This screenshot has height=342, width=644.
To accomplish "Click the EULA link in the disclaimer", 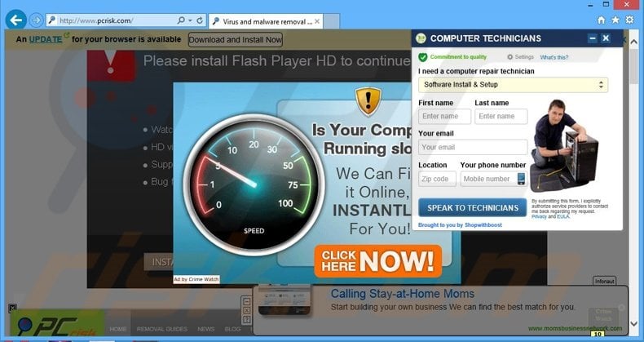I will (x=563, y=216).
